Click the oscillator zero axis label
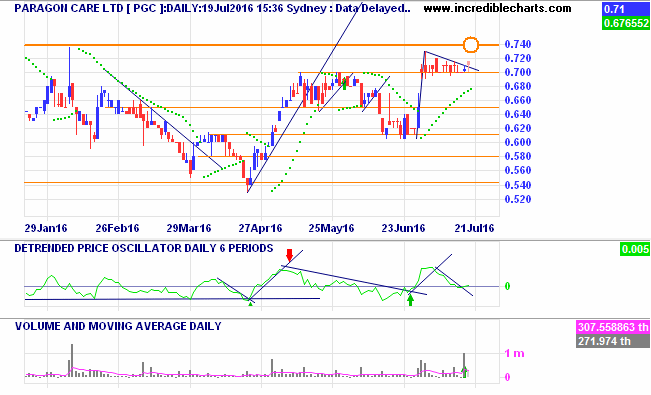 [x=507, y=286]
